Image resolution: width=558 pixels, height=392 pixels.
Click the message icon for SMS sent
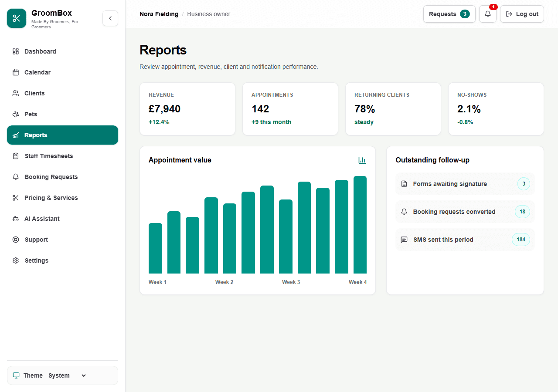[x=404, y=240]
